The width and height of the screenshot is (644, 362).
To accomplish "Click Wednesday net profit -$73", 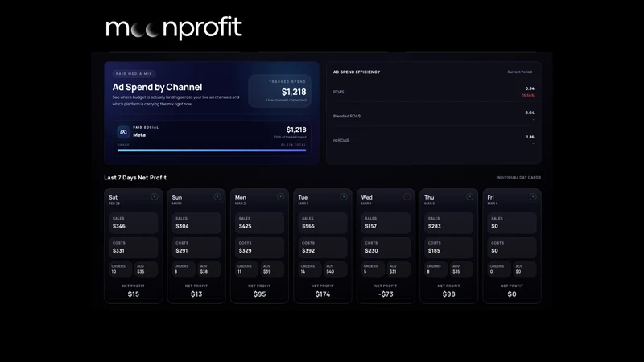I will click(386, 294).
